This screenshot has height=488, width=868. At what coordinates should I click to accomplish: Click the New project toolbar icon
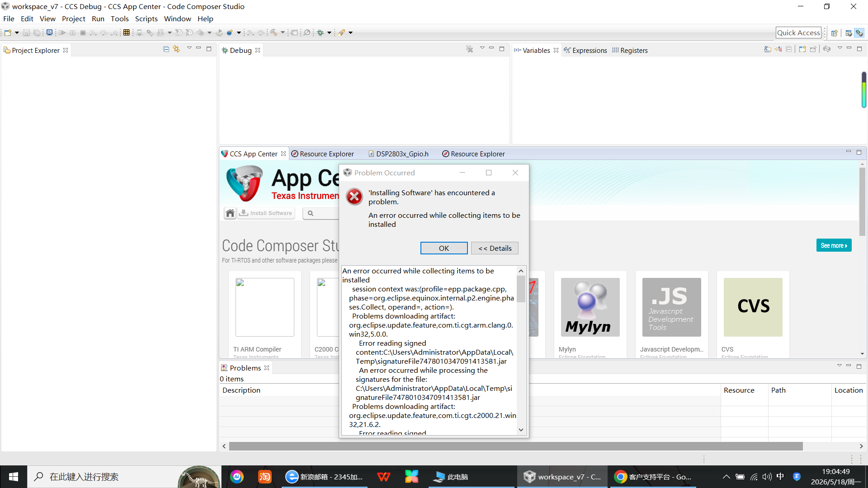coord(8,33)
